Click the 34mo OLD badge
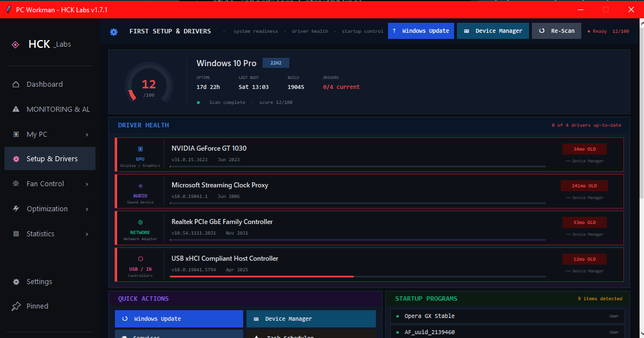This screenshot has width=644, height=338. tap(585, 149)
